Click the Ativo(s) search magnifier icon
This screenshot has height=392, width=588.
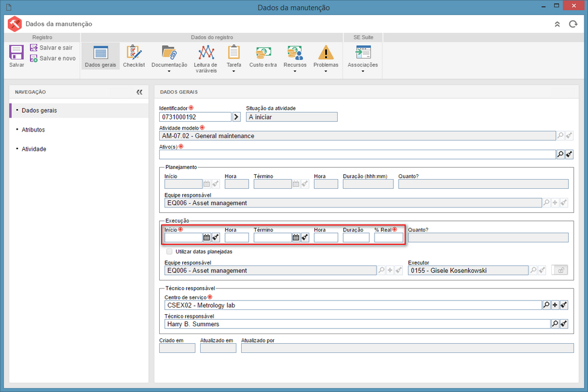[x=560, y=154]
